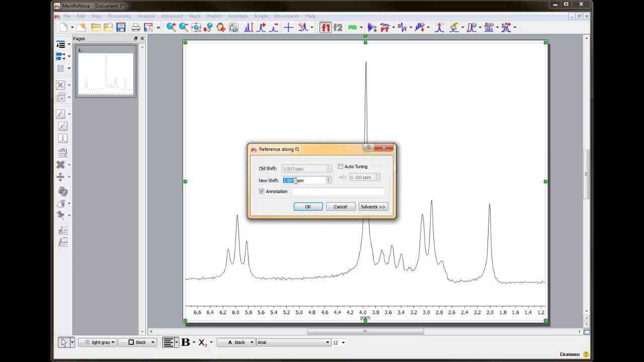The width and height of the screenshot is (644, 362).
Task: Open a file with the yellow folder icon
Action: coord(95,28)
